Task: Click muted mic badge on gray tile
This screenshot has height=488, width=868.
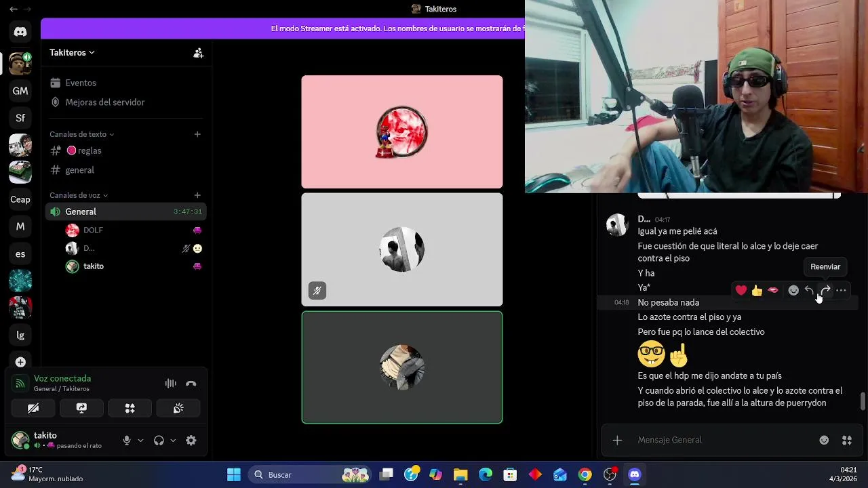Action: [317, 291]
